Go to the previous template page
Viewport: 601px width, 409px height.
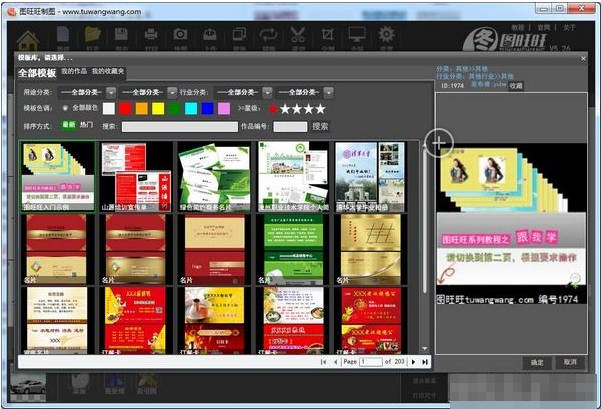pos(335,360)
